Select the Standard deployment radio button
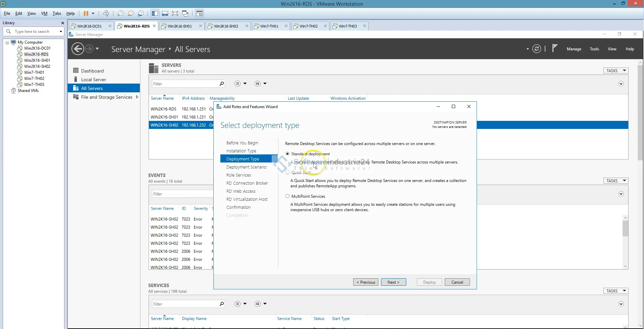Screen dimensions: 644x329 tap(287, 154)
